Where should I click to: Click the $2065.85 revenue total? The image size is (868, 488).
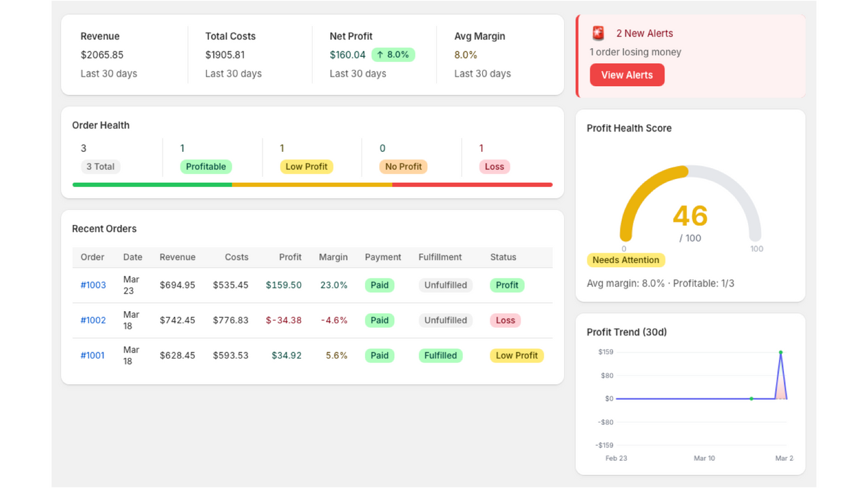tap(102, 55)
